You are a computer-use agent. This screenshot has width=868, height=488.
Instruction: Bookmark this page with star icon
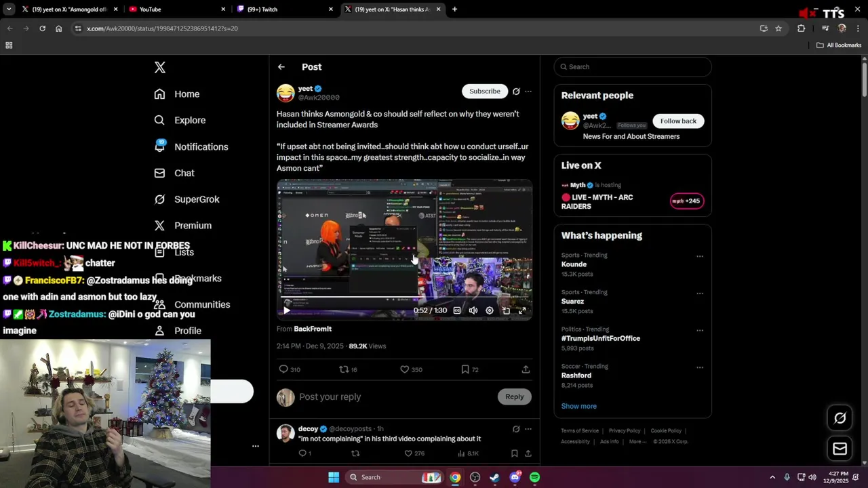pos(778,28)
